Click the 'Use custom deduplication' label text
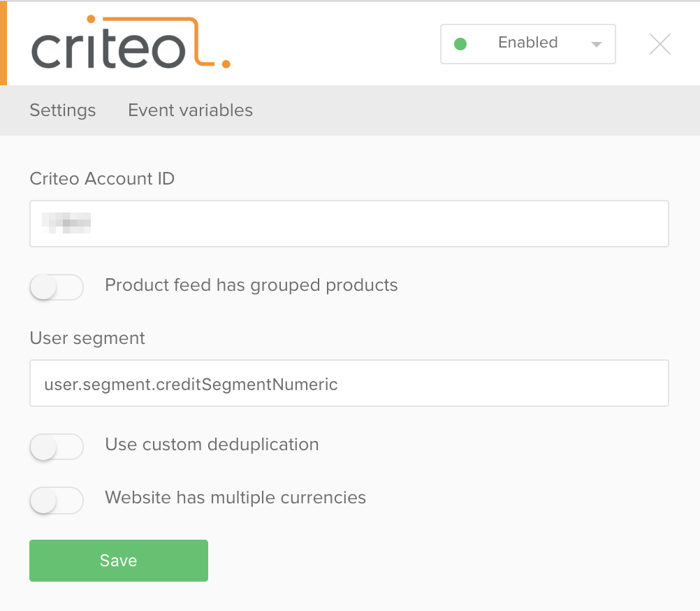Viewport: 700px width, 611px height. tap(212, 445)
